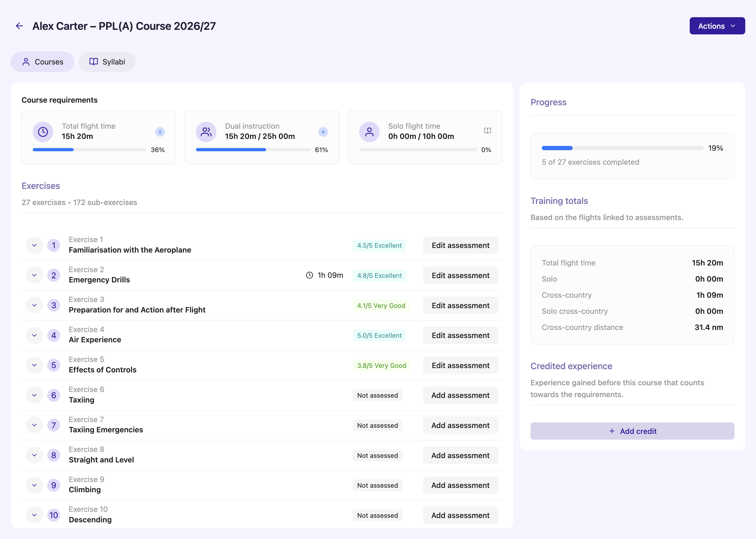
Task: Click the person icon on Solo flight time card
Action: [369, 132]
